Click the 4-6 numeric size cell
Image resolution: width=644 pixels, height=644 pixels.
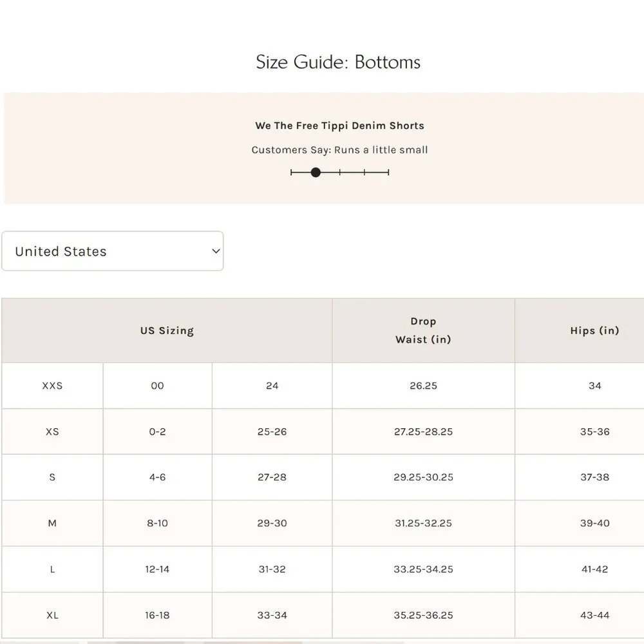[157, 477]
